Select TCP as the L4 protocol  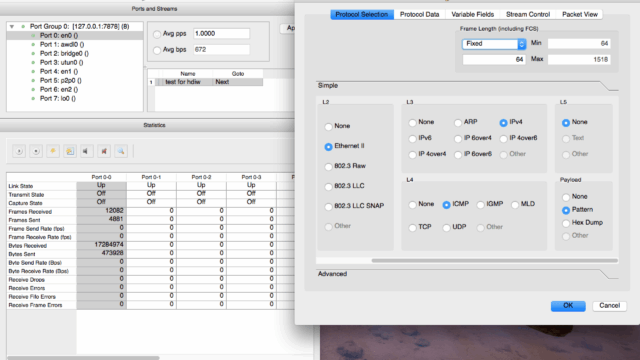[x=412, y=227]
